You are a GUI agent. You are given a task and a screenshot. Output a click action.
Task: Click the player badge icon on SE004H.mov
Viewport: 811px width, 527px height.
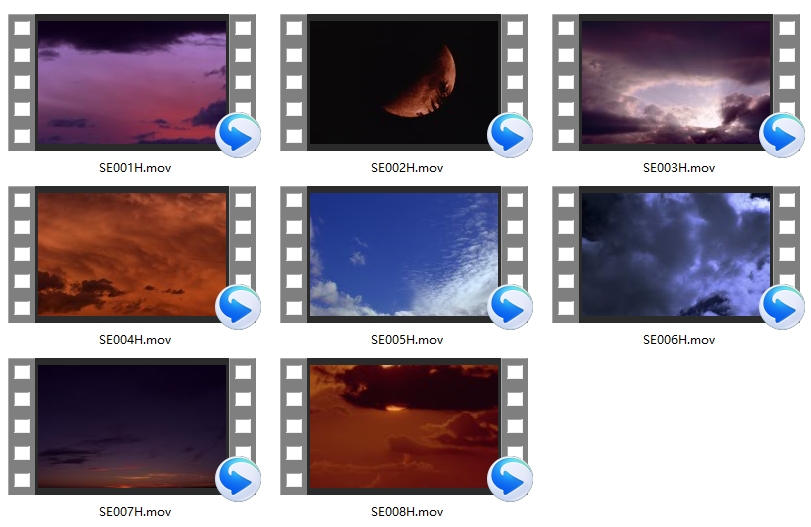[238, 307]
